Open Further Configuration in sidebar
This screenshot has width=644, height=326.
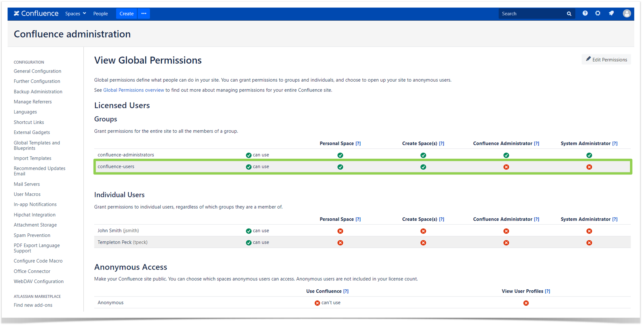37,81
